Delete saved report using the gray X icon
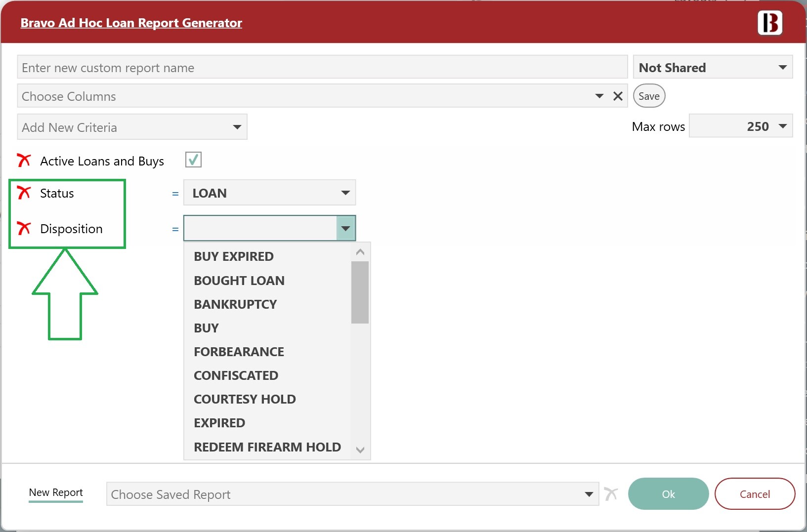Screen dimensions: 807x532 (x=611, y=493)
